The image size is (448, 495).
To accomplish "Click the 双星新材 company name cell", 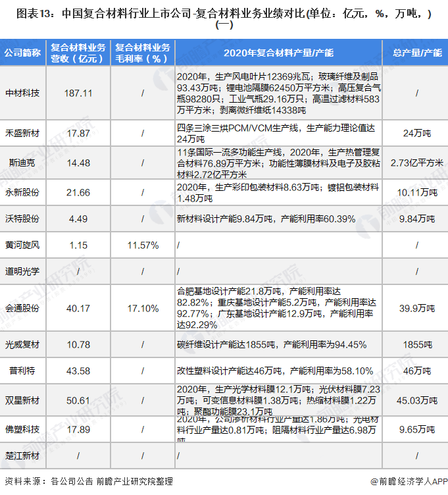I will (22, 400).
